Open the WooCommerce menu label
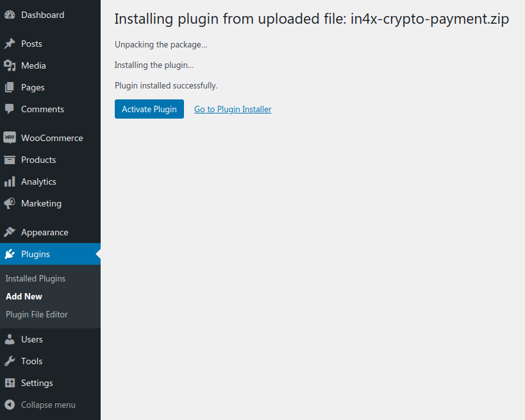The width and height of the screenshot is (525, 420). pyautogui.click(x=52, y=138)
